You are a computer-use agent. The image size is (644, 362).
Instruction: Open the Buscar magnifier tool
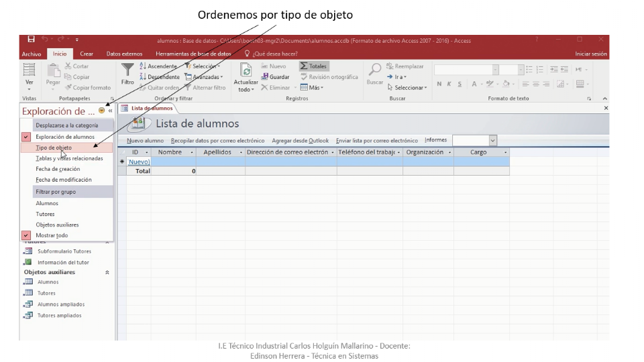(x=375, y=70)
